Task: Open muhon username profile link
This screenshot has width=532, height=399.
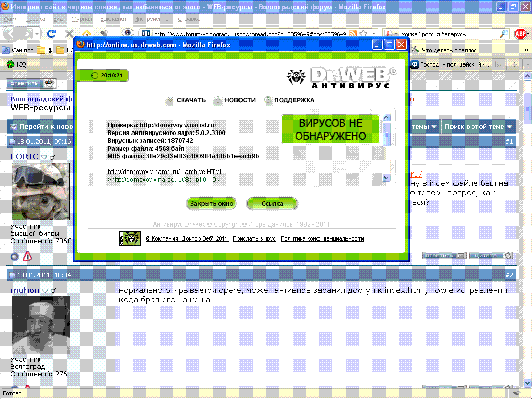Action: click(25, 290)
